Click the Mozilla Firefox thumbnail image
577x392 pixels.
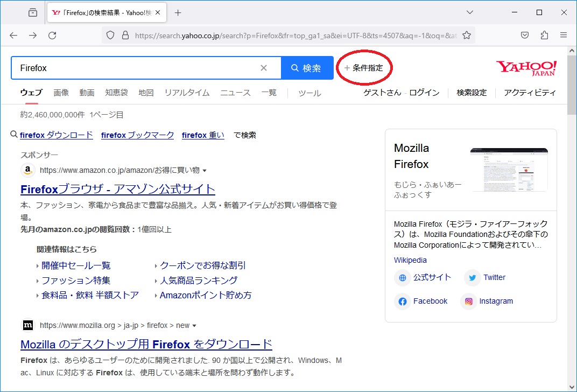[x=509, y=170]
